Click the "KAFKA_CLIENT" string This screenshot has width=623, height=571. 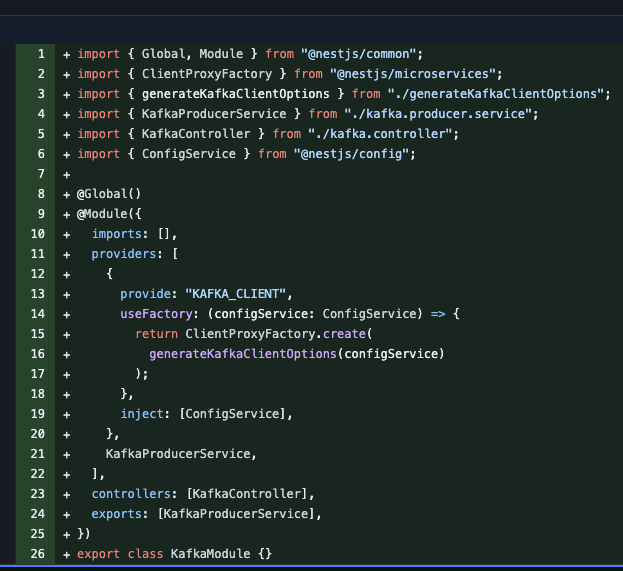(x=236, y=294)
